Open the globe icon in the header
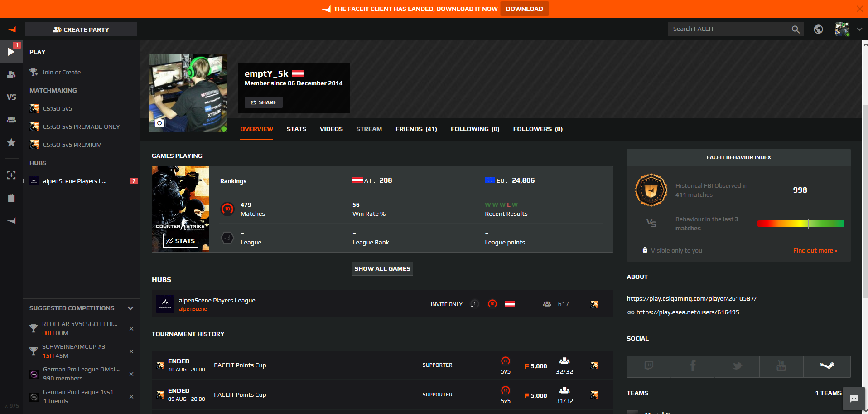 coord(818,29)
